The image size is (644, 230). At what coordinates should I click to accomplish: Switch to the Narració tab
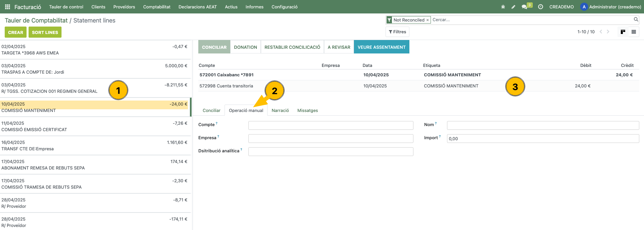280,110
